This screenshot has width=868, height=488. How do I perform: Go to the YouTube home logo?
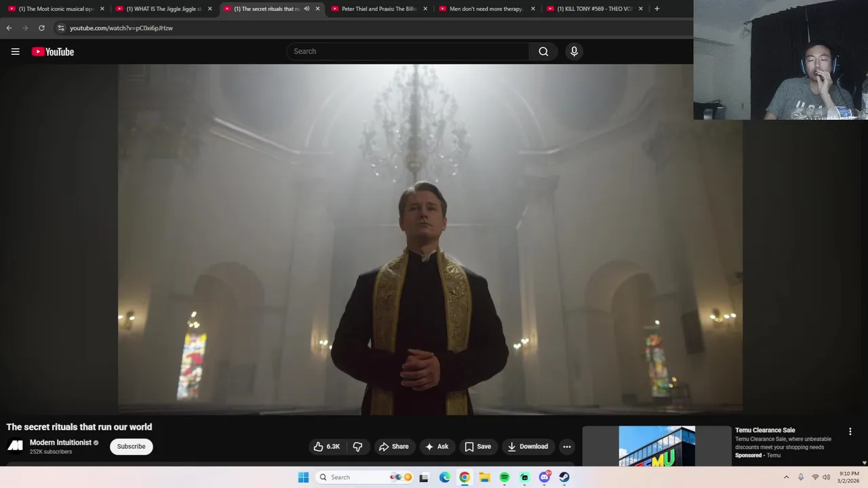click(x=53, y=52)
